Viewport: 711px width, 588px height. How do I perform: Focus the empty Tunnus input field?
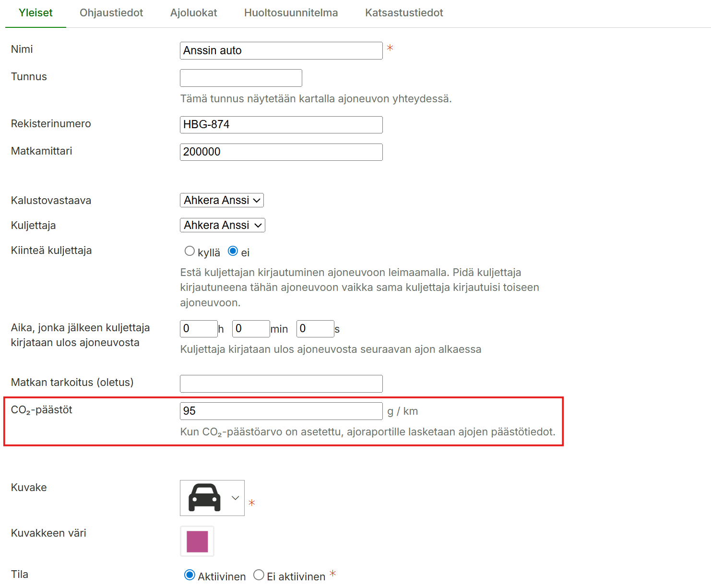(241, 78)
